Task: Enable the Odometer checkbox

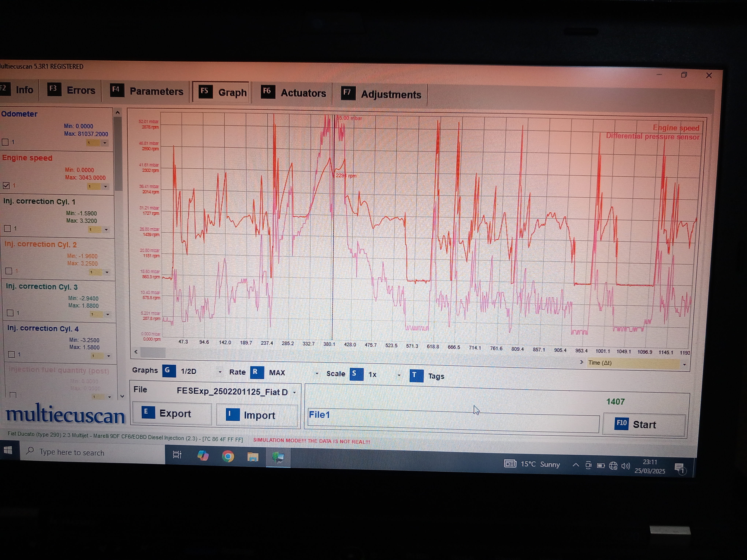Action: click(5, 142)
